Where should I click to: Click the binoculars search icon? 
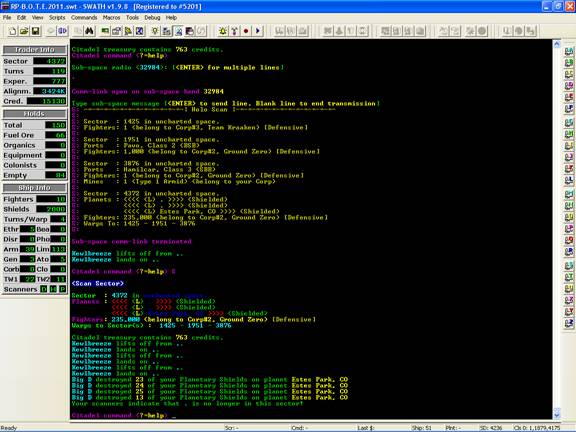coord(89,31)
